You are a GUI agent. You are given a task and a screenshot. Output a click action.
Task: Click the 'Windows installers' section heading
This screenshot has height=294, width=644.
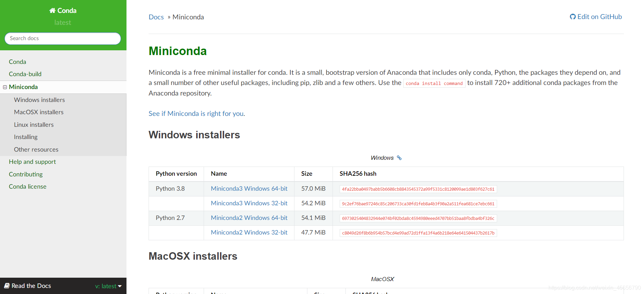194,135
